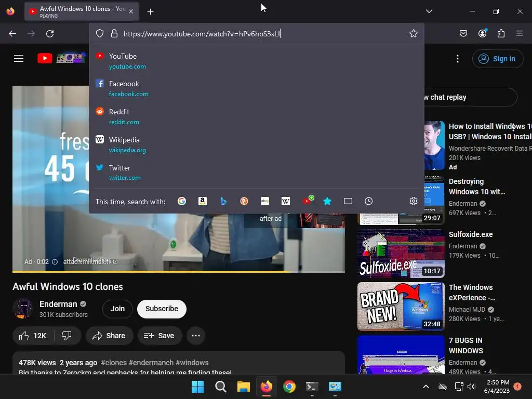Open Enderman channel avatar
The image size is (532, 399).
point(23,309)
